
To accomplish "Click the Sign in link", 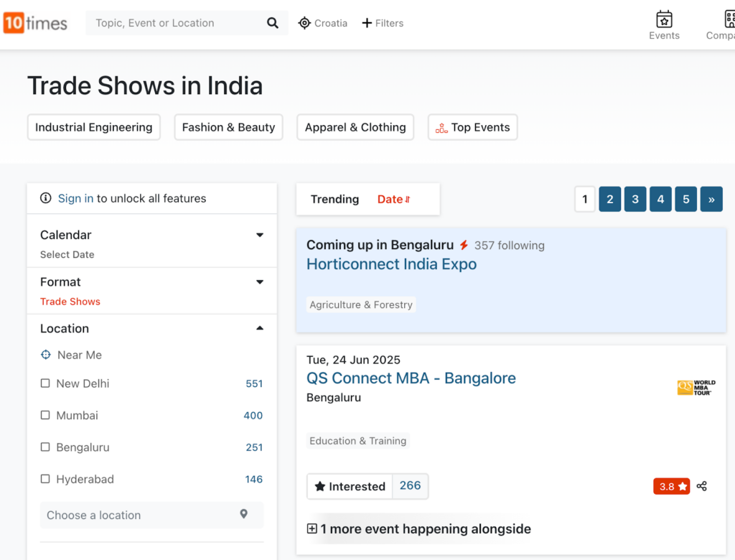I will pyautogui.click(x=75, y=198).
